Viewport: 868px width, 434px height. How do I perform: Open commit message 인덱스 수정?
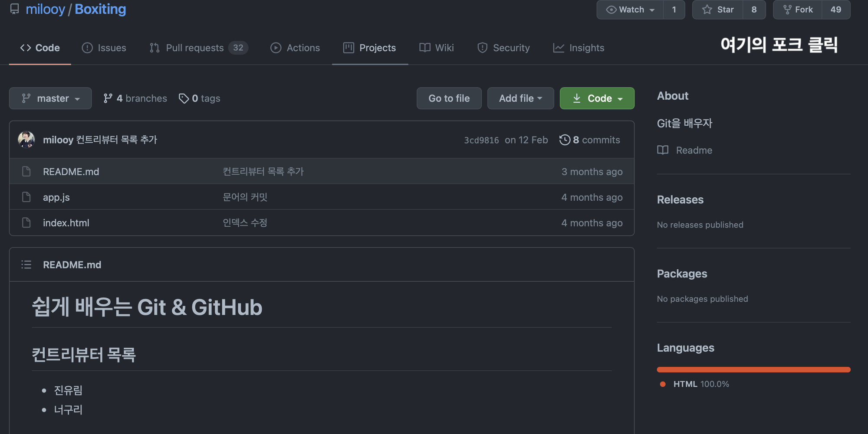tap(245, 223)
